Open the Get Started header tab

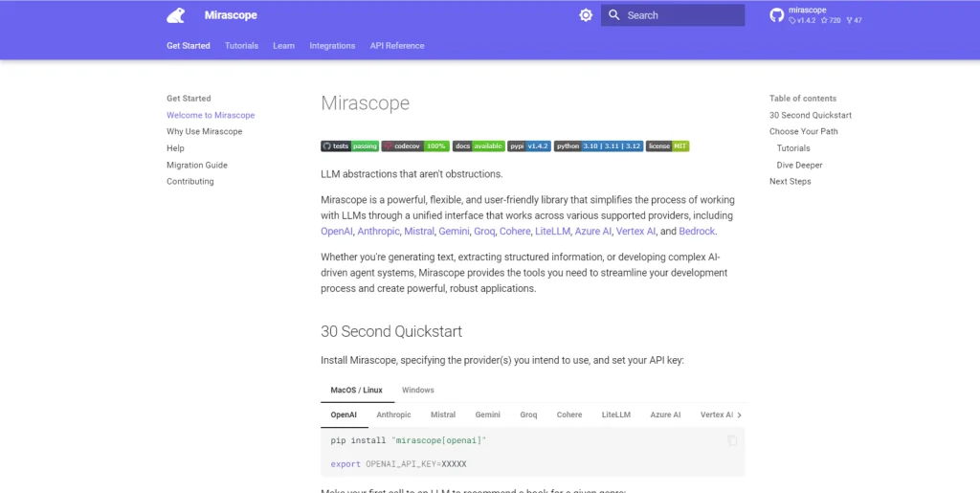point(189,46)
